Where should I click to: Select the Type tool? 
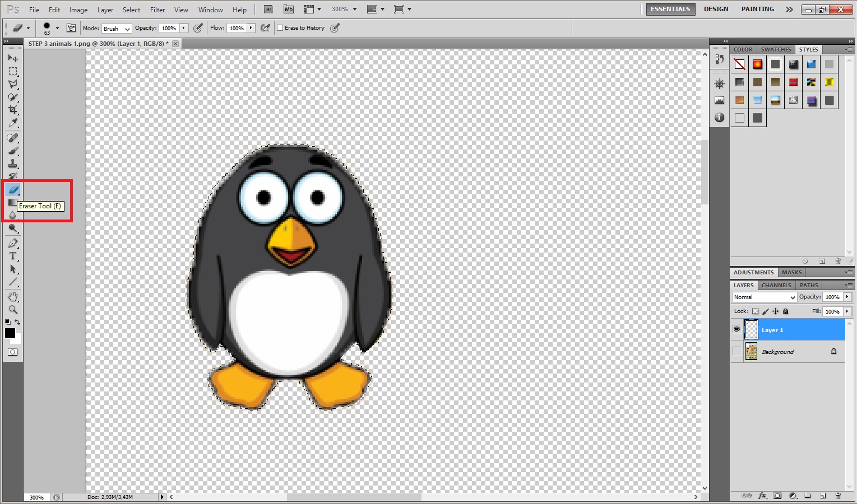13,256
